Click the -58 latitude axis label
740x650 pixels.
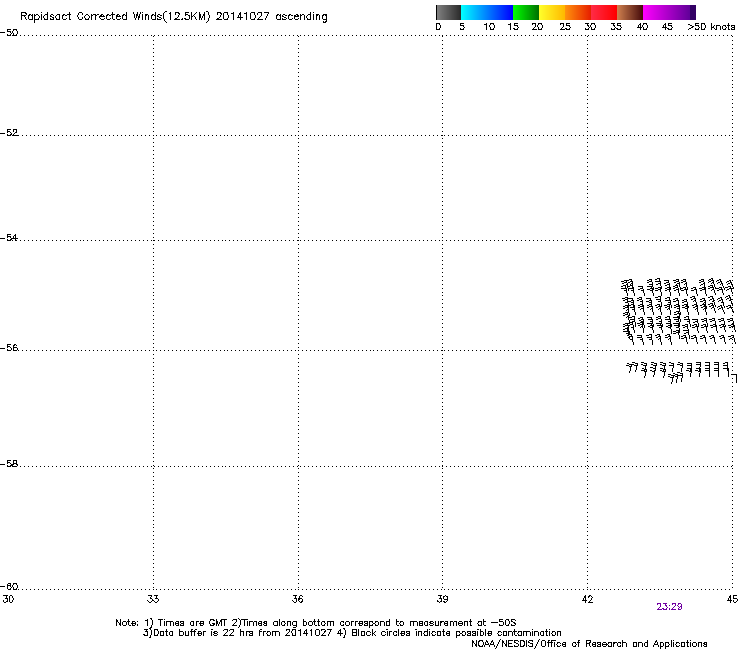click(9, 464)
